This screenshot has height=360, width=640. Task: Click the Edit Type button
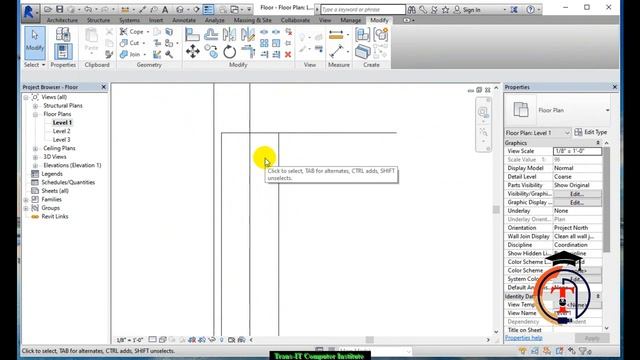[x=591, y=132]
